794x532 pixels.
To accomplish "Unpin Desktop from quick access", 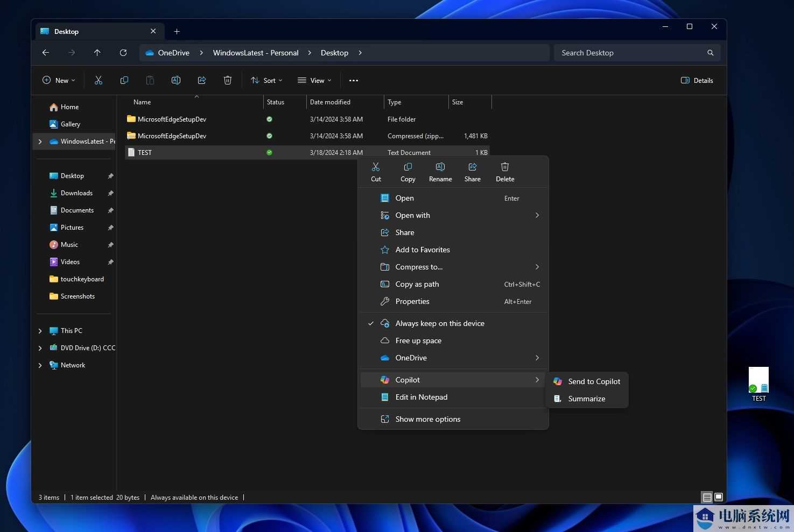I will 110,176.
